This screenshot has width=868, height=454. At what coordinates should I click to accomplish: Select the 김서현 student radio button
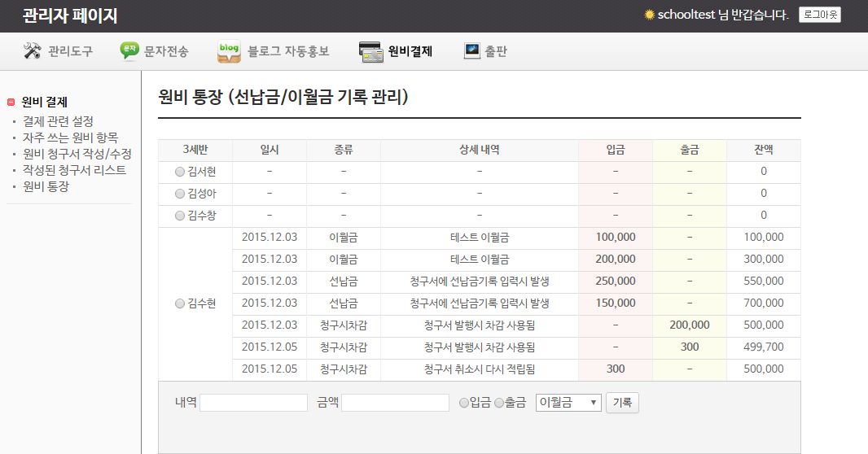pyautogui.click(x=180, y=172)
